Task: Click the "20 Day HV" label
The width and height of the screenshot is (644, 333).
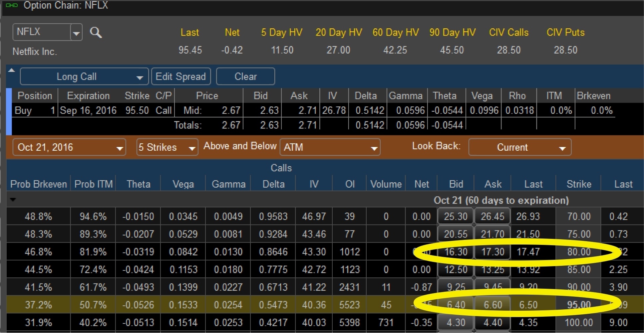Action: coord(339,32)
